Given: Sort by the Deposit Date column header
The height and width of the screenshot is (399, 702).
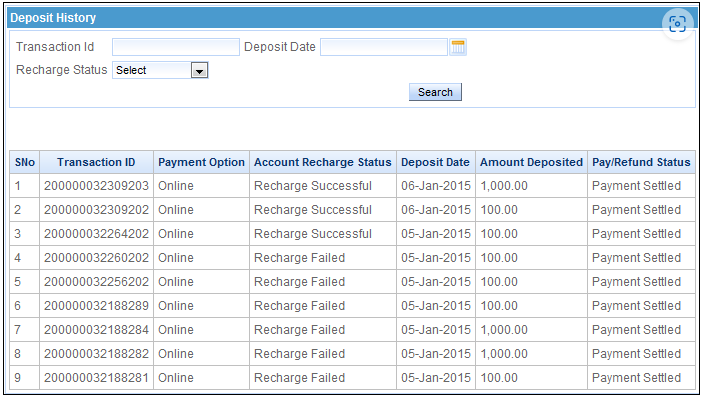Looking at the screenshot, I should tap(436, 162).
